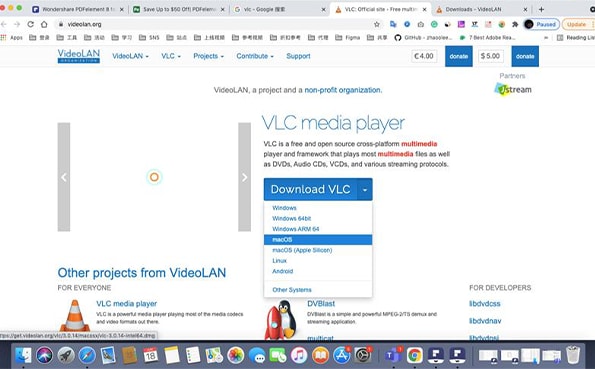Image resolution: width=595 pixels, height=369 pixels.
Task: Select macOS (Apple Silicon) download option
Action: pyautogui.click(x=302, y=250)
